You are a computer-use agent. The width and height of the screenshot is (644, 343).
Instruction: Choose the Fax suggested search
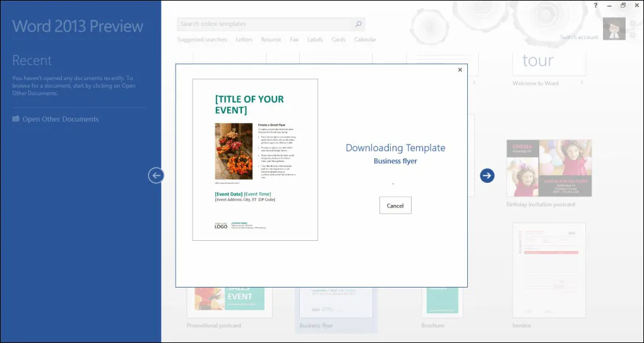[294, 40]
